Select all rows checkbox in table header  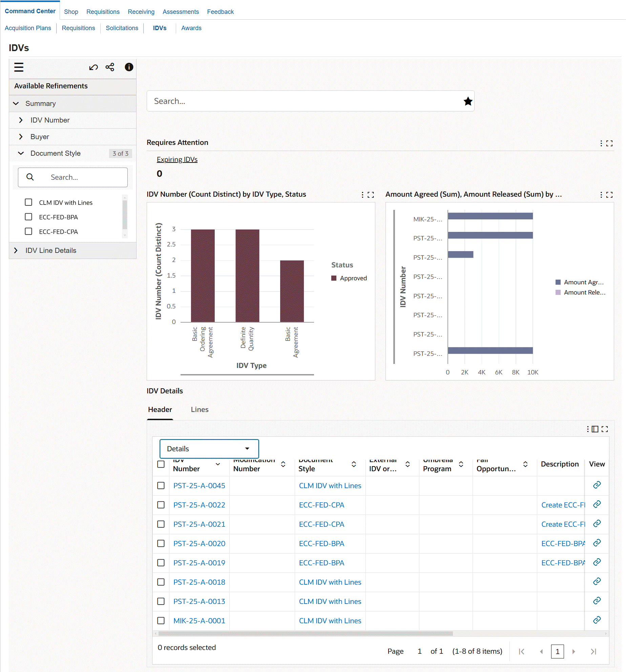161,464
